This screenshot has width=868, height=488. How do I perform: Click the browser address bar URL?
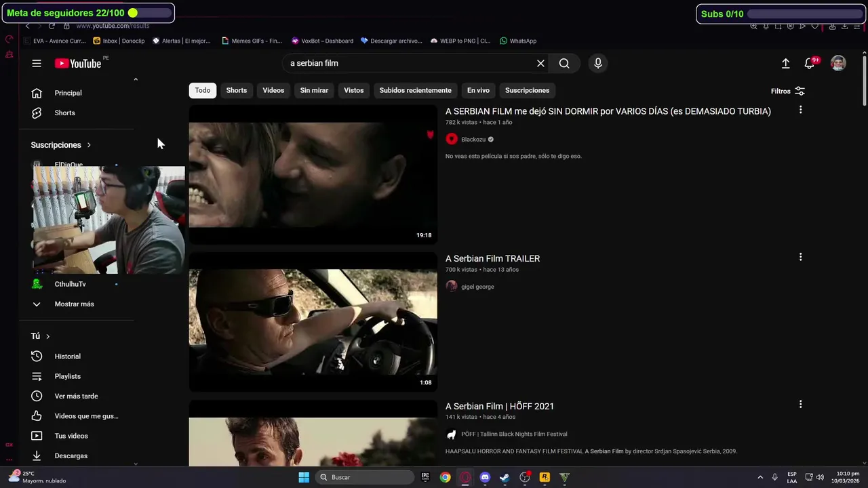coord(113,26)
